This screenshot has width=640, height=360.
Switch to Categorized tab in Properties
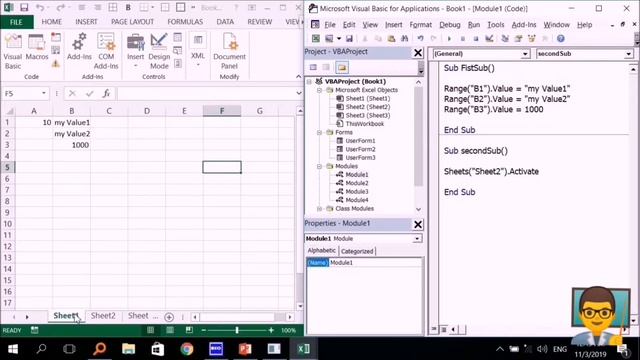pyautogui.click(x=357, y=251)
